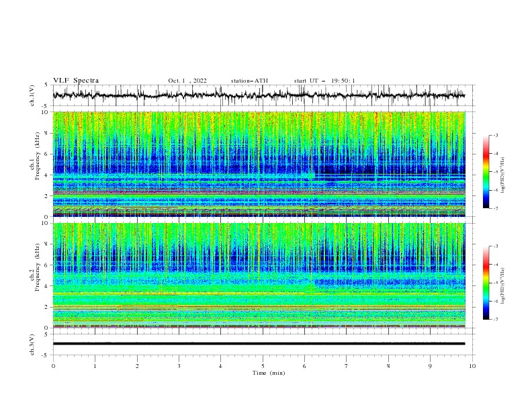Click the date text "Oct. 1 , 2022"

point(187,81)
